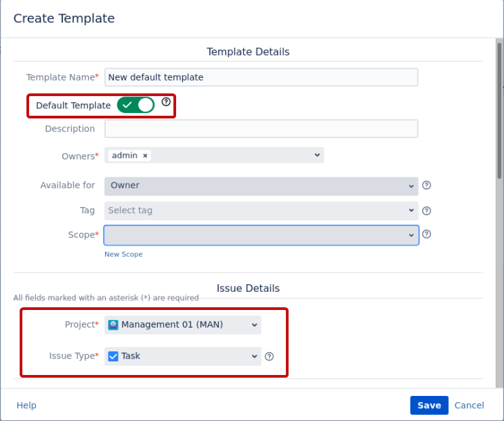Click the Description input field

pos(261,129)
